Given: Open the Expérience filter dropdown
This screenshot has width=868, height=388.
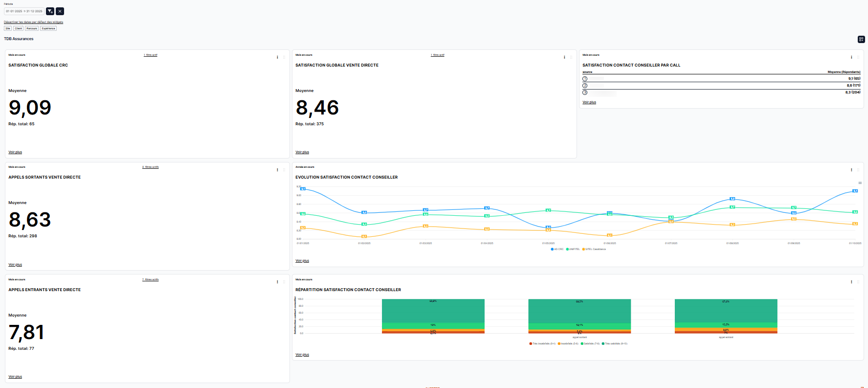Looking at the screenshot, I should point(48,28).
